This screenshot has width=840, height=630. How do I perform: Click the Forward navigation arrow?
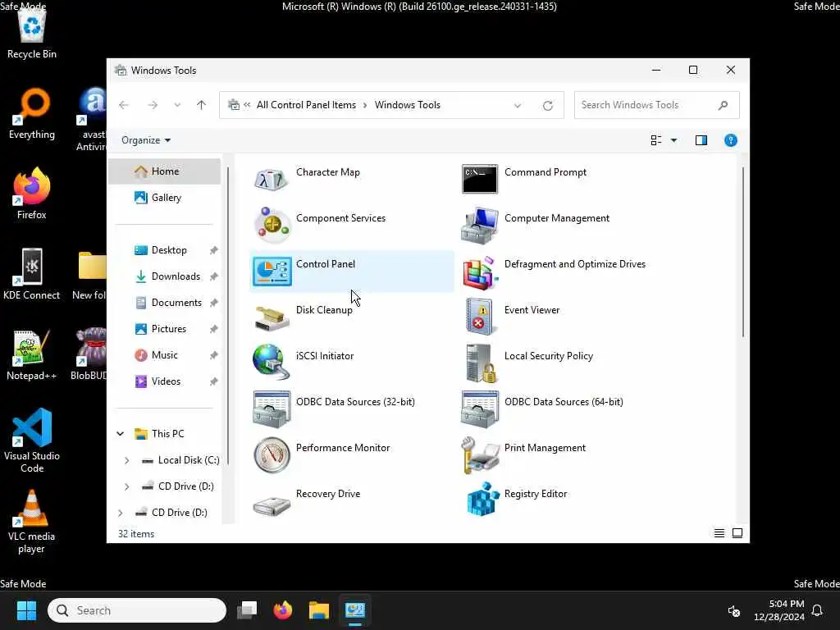153,105
